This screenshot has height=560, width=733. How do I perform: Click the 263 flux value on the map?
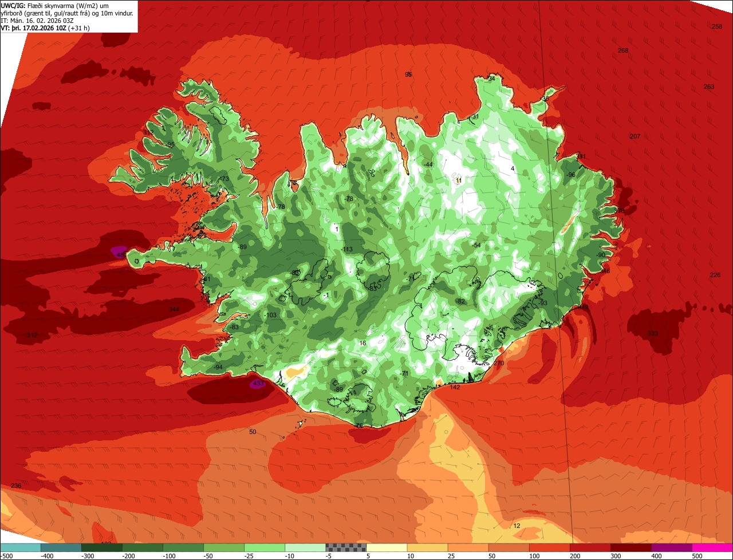[x=709, y=86]
